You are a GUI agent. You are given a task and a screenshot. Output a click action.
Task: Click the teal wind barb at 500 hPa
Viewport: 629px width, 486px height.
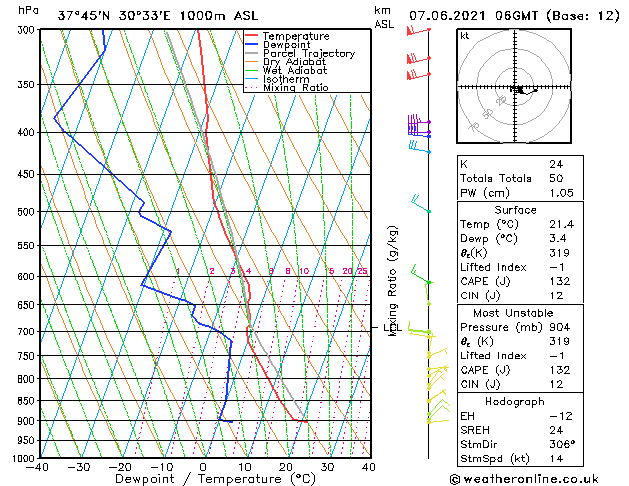421,203
